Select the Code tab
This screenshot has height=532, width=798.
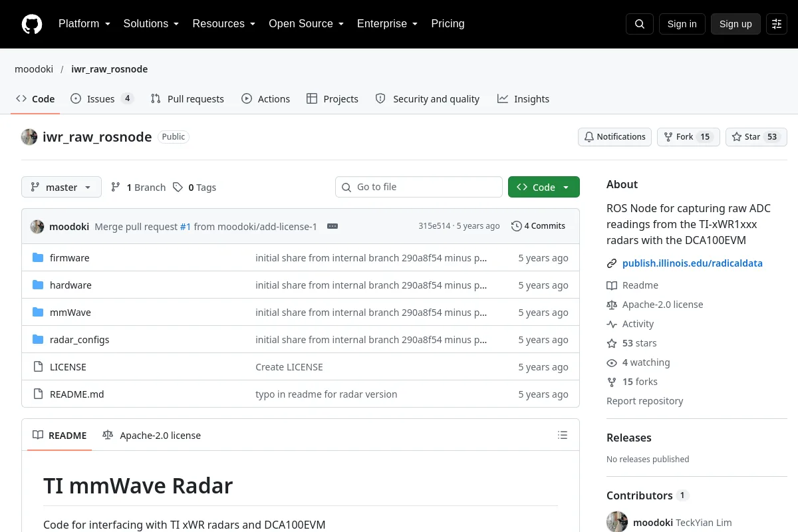36,99
